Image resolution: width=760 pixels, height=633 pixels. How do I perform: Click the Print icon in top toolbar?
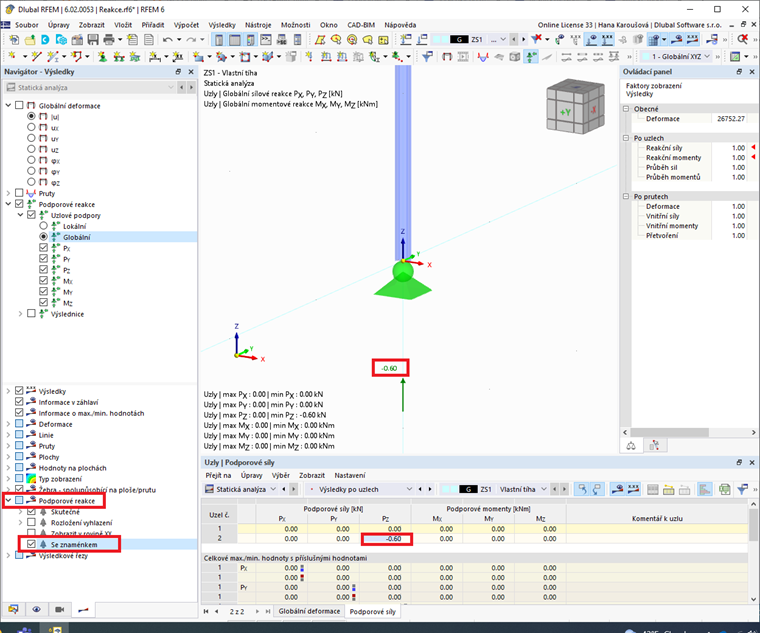[x=109, y=40]
